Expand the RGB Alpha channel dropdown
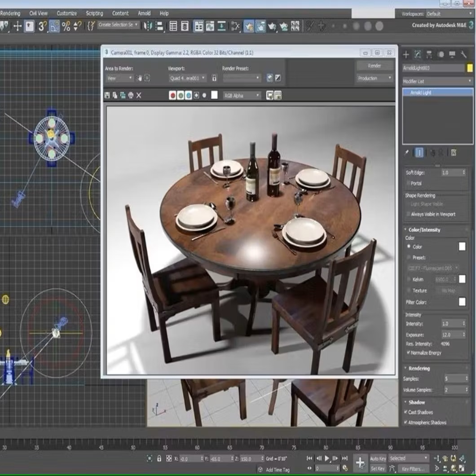Image resolution: width=476 pixels, height=476 pixels. 242,95
